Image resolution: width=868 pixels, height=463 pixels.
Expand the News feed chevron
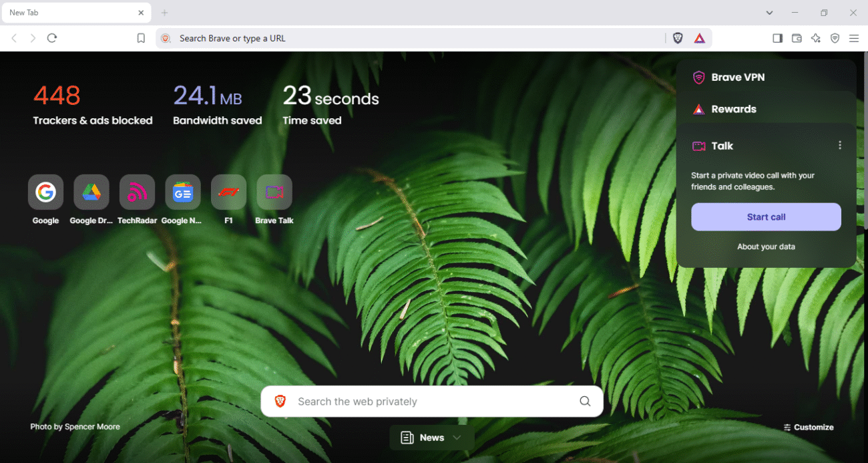(x=457, y=438)
